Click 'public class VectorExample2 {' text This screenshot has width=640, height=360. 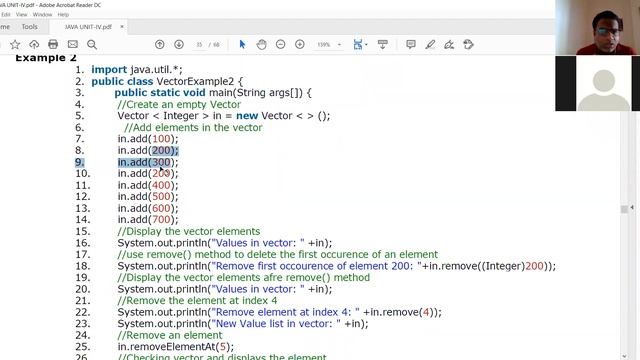tap(167, 81)
